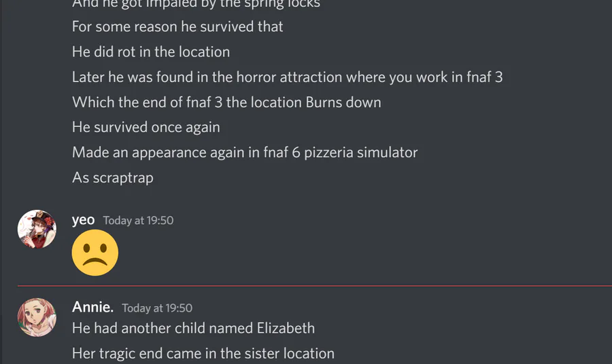Select the 'As scraptrap' message
The height and width of the screenshot is (364, 612).
point(113,178)
